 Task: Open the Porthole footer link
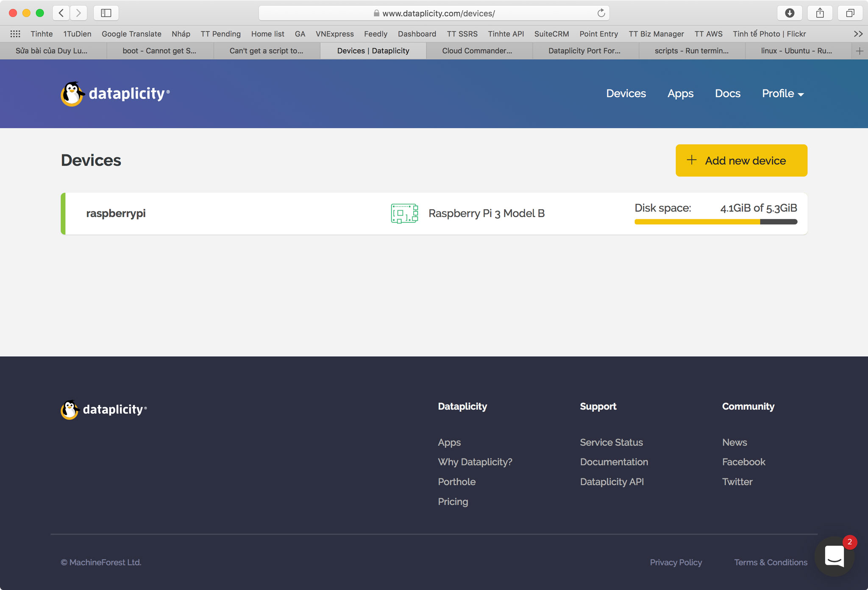pos(457,482)
